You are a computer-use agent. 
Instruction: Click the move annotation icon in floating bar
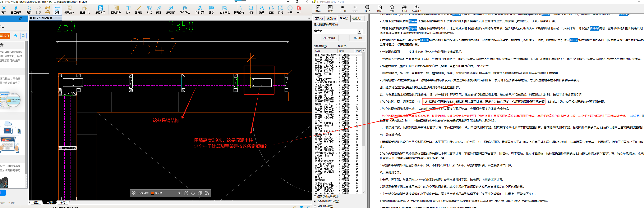pos(193,193)
